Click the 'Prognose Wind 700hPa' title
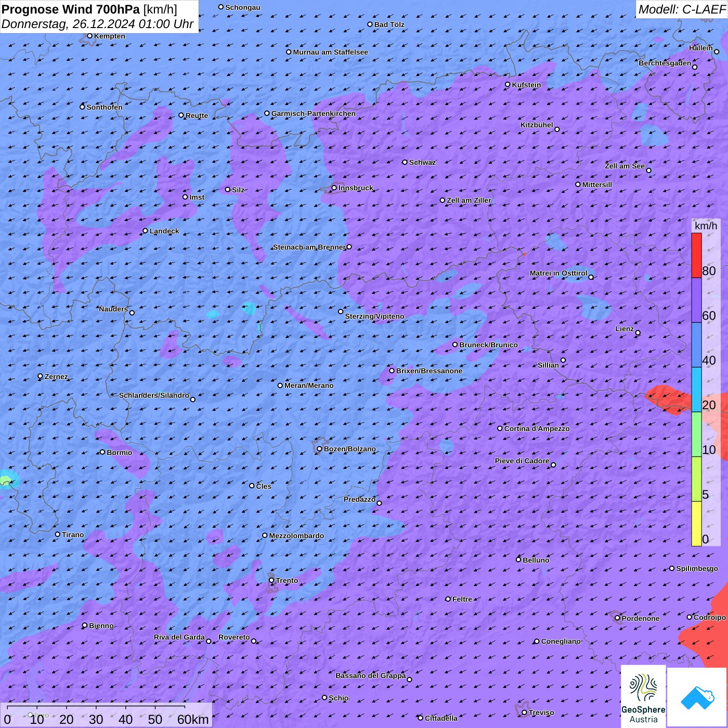The height and width of the screenshot is (728, 728). pyautogui.click(x=71, y=9)
